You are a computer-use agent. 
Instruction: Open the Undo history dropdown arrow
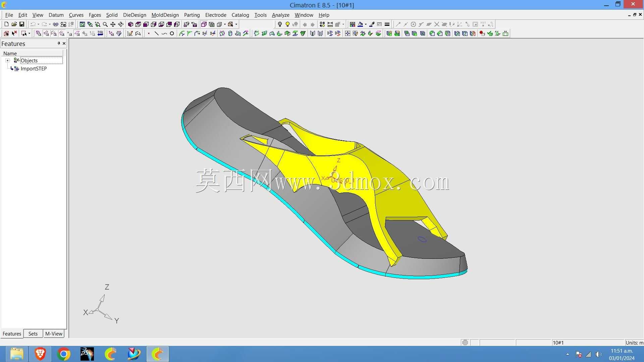[38, 24]
